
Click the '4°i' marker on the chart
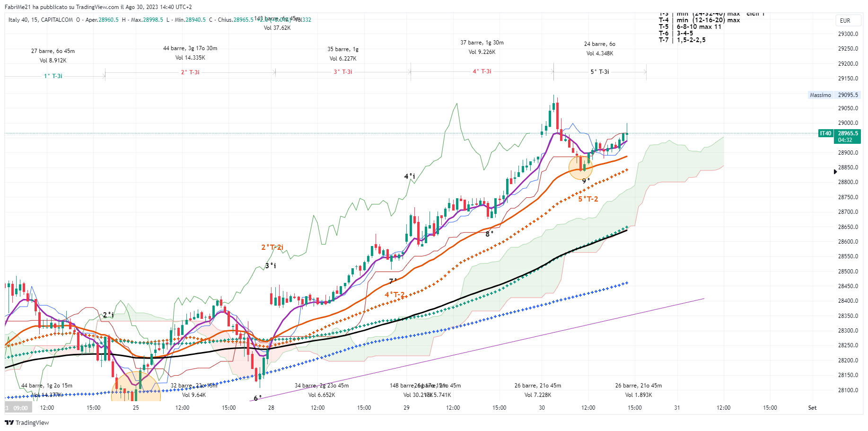[410, 176]
